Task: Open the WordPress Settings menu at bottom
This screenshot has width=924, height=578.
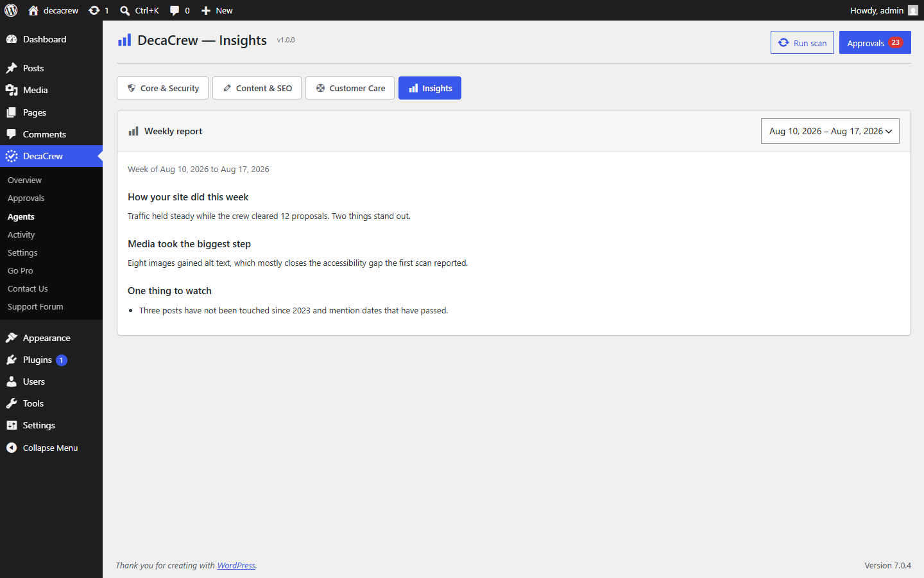Action: coord(51,425)
